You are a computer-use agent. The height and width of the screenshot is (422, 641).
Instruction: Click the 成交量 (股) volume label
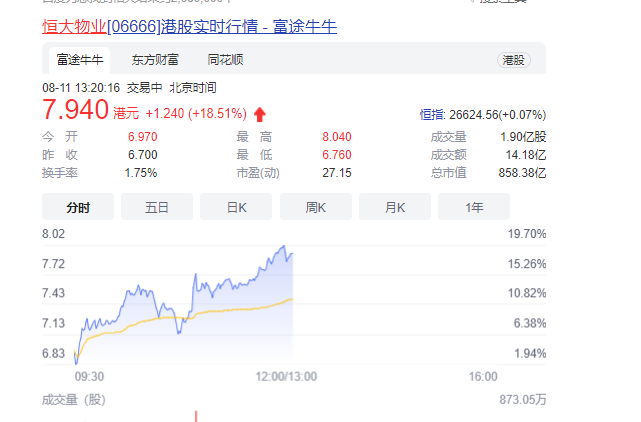(73, 400)
